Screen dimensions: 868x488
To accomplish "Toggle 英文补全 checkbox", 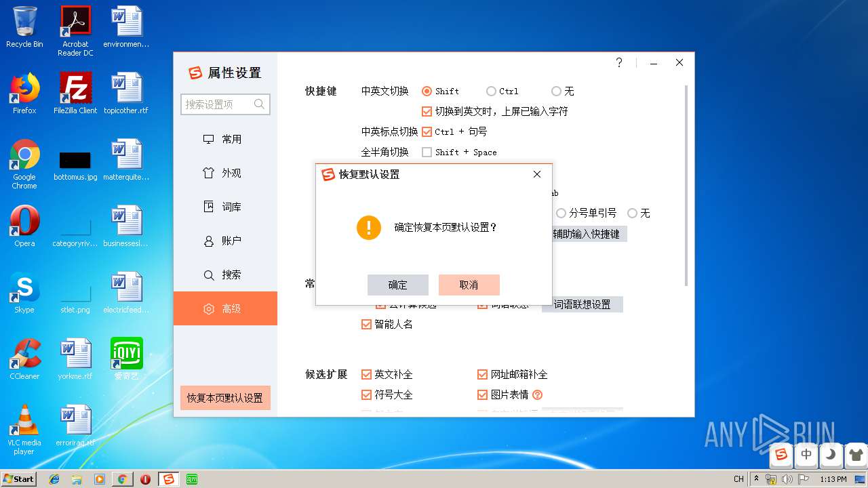I will click(366, 374).
